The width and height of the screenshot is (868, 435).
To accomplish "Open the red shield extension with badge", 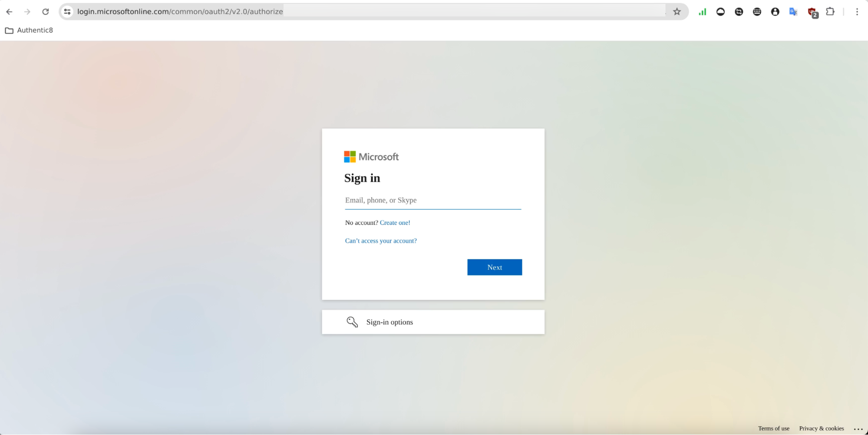I will pyautogui.click(x=812, y=13).
